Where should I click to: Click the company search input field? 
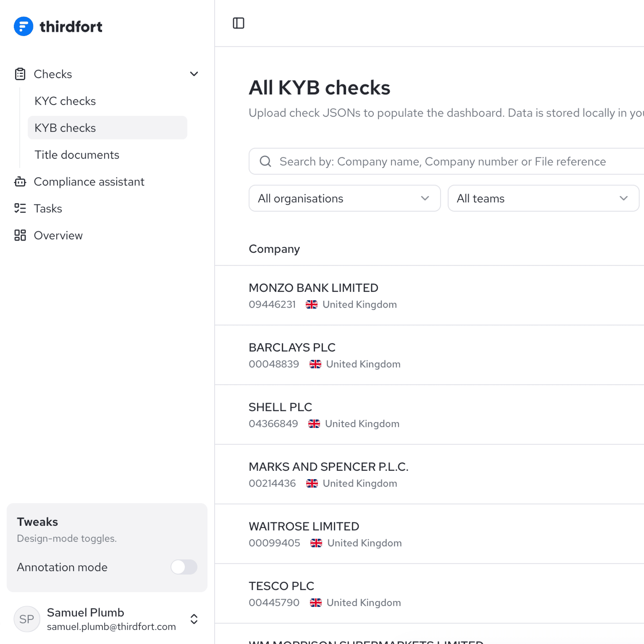(446, 161)
